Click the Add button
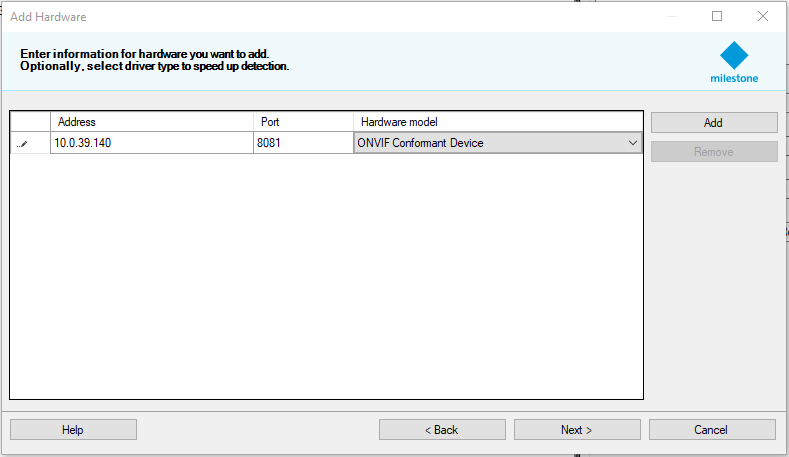The image size is (789, 457). pyautogui.click(x=714, y=122)
